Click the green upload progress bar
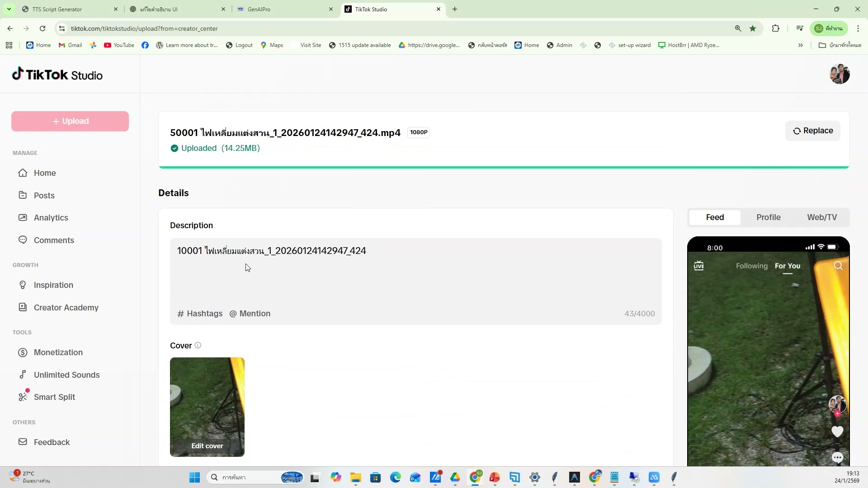 click(x=503, y=167)
